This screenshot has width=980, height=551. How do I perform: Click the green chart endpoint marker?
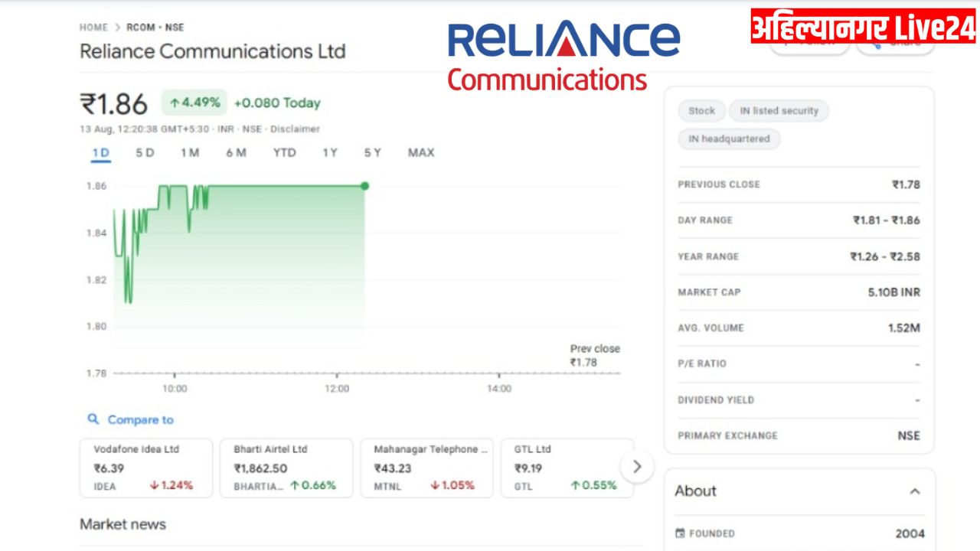(x=364, y=186)
